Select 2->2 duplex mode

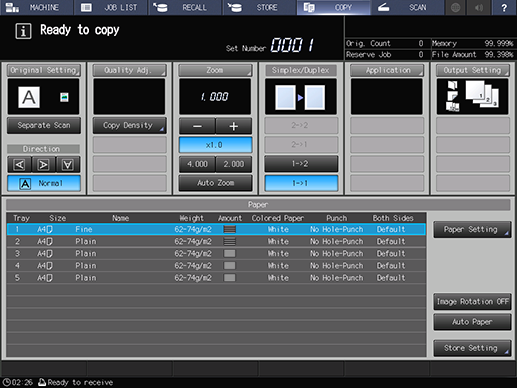pyautogui.click(x=301, y=125)
